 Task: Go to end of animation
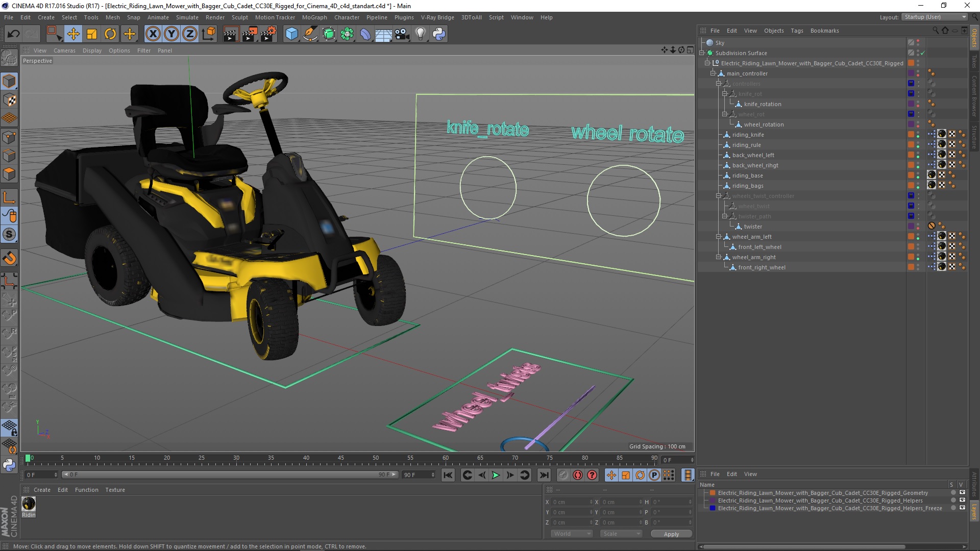[x=544, y=475]
